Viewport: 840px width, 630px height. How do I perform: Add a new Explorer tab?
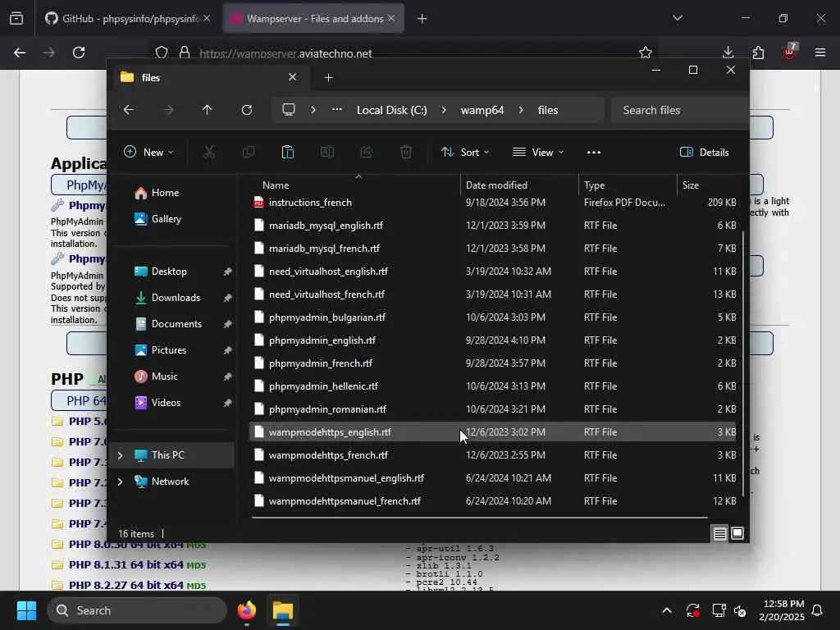328,78
